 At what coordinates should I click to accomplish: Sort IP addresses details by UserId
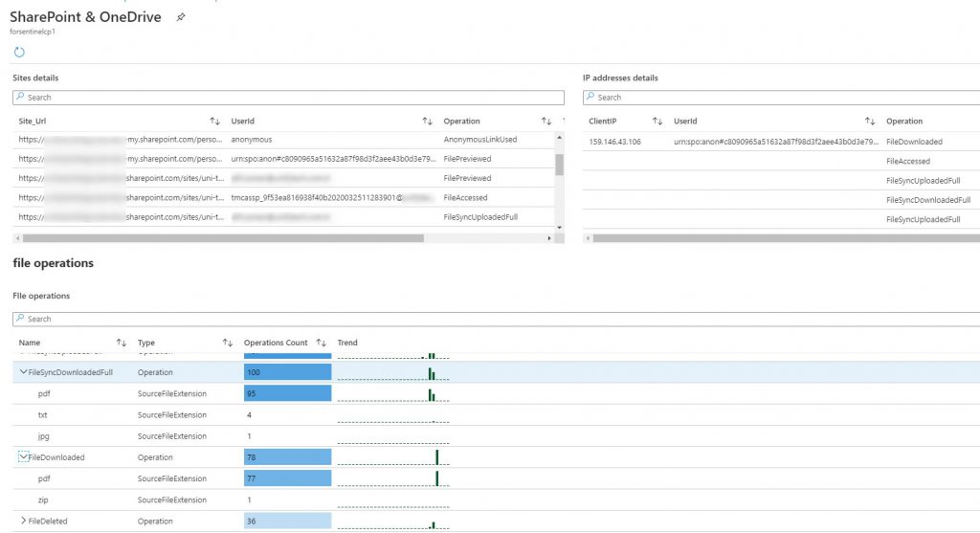(870, 122)
